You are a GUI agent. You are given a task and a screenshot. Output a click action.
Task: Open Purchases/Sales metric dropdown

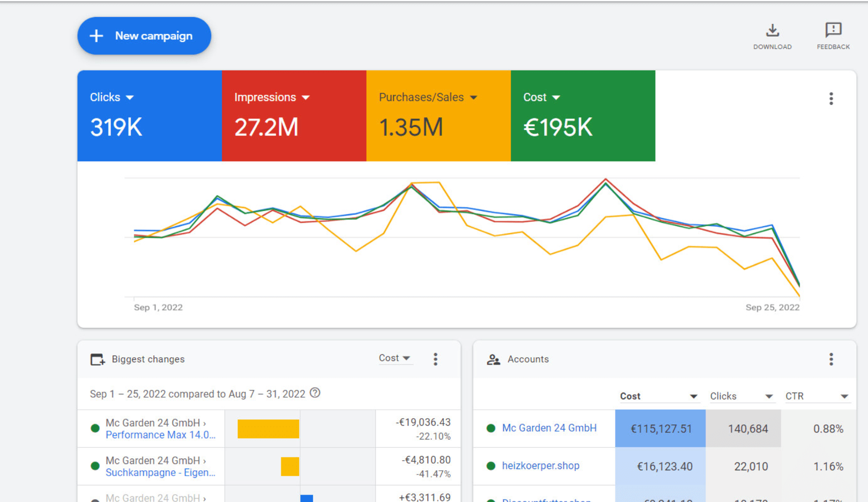(x=473, y=98)
